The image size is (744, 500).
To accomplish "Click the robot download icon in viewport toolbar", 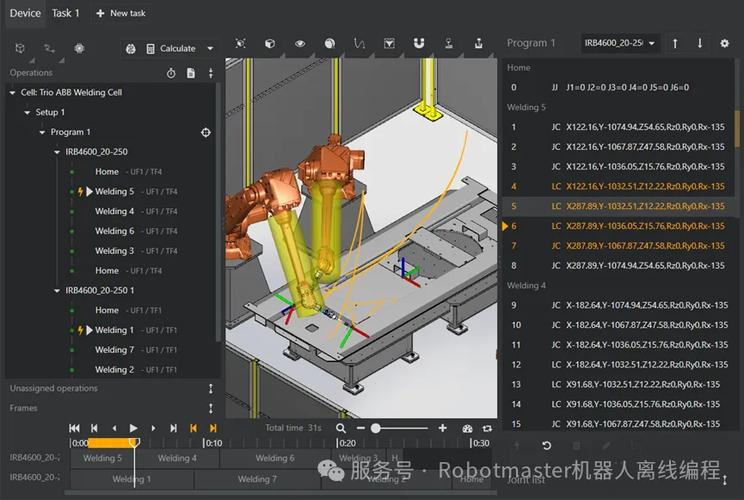I will click(x=448, y=44).
